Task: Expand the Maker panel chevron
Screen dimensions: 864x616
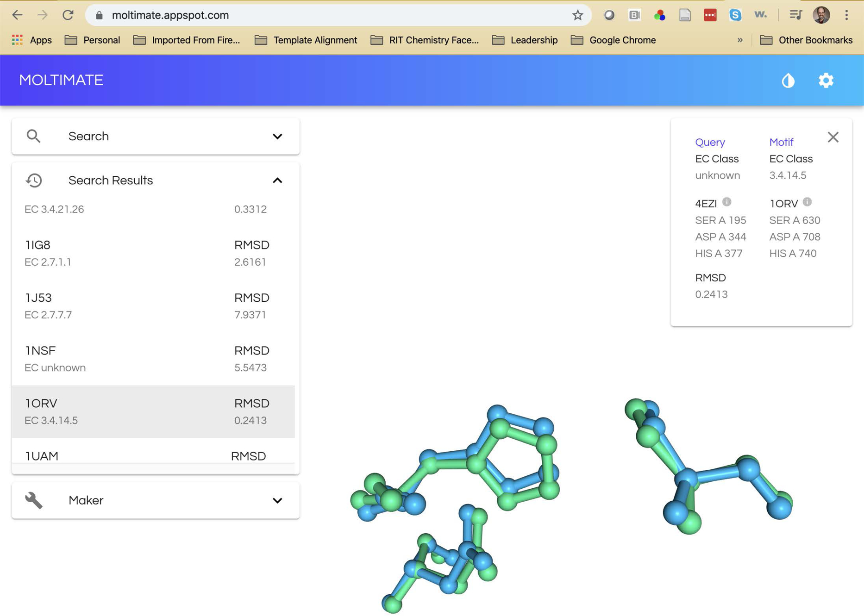Action: 277,500
